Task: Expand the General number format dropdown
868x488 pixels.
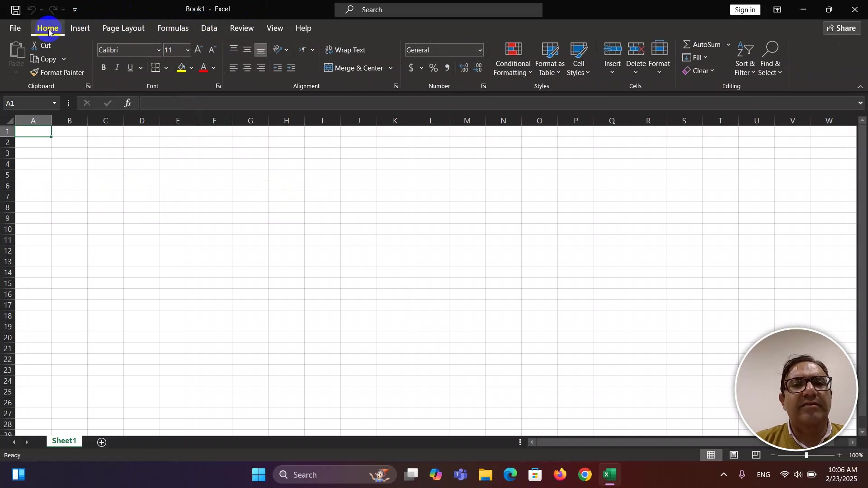Action: tap(480, 50)
